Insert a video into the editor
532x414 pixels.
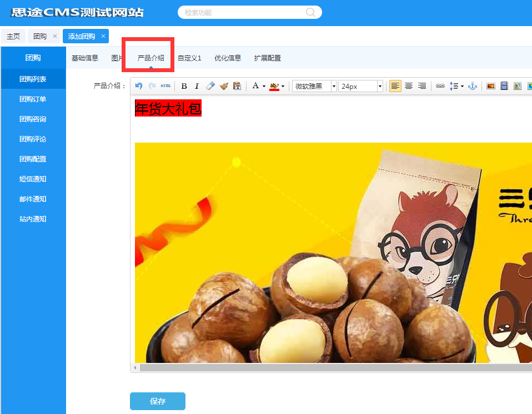[504, 86]
